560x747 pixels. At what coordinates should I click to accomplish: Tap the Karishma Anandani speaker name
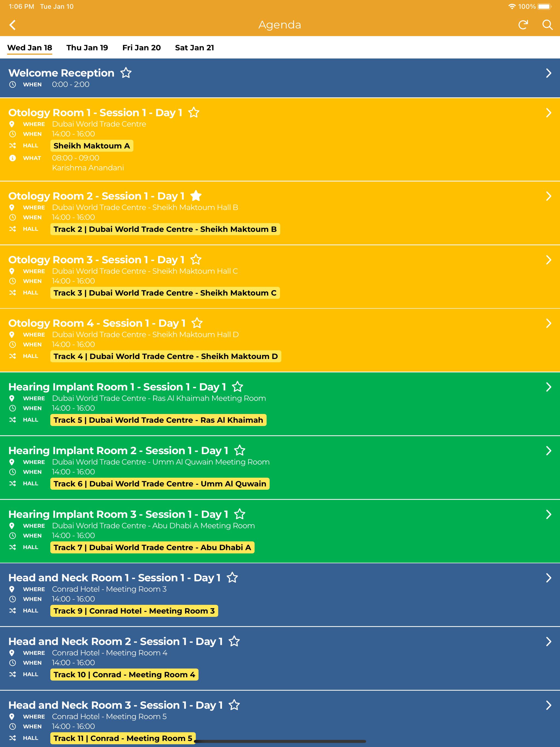click(88, 168)
